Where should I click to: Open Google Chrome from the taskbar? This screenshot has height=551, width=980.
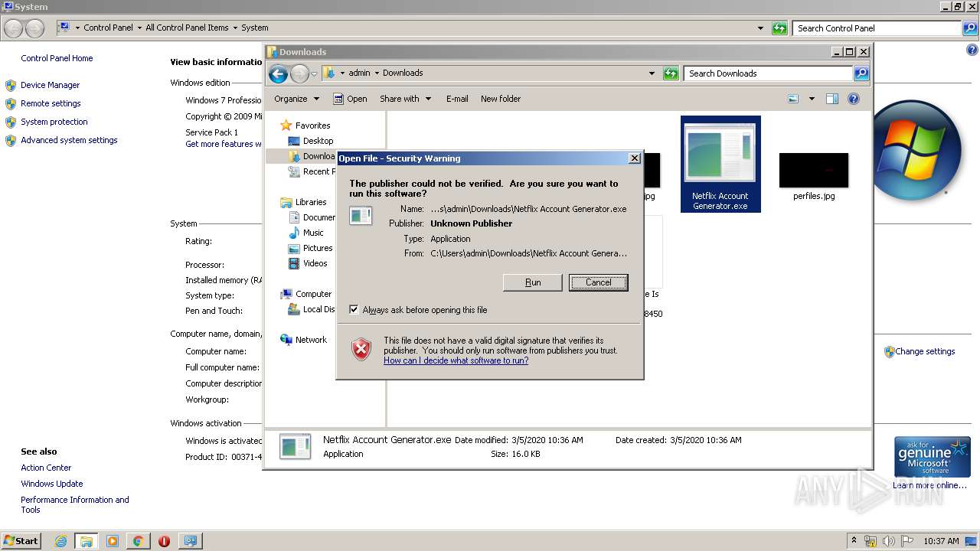click(138, 541)
